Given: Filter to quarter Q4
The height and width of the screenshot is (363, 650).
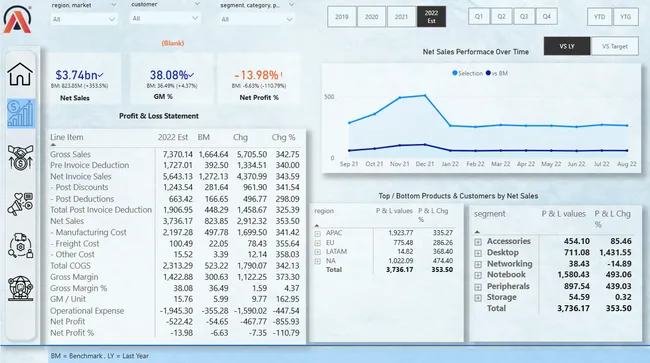Looking at the screenshot, I should 547,17.
